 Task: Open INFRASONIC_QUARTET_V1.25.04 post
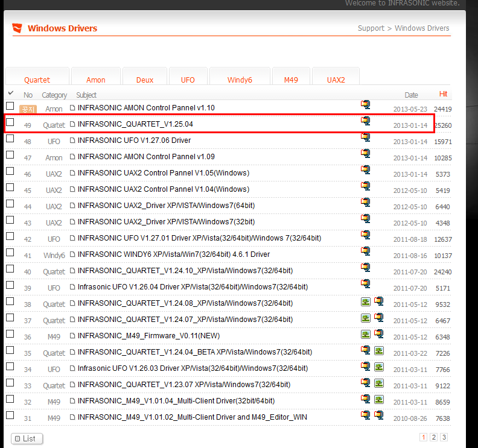tap(135, 124)
